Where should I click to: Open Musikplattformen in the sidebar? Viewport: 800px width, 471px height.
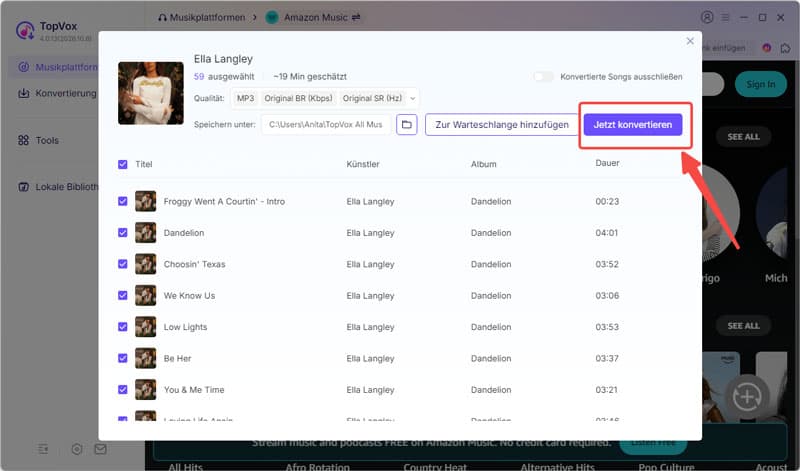(x=56, y=67)
